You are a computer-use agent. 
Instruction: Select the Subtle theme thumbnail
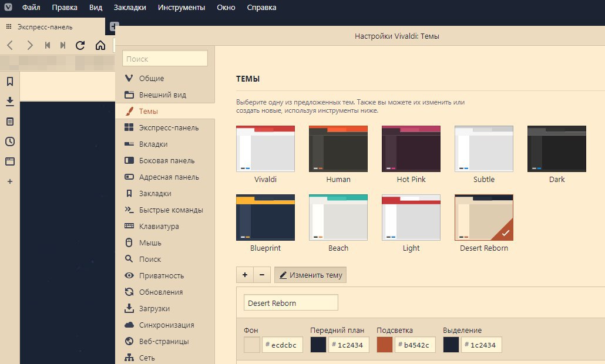click(x=484, y=149)
